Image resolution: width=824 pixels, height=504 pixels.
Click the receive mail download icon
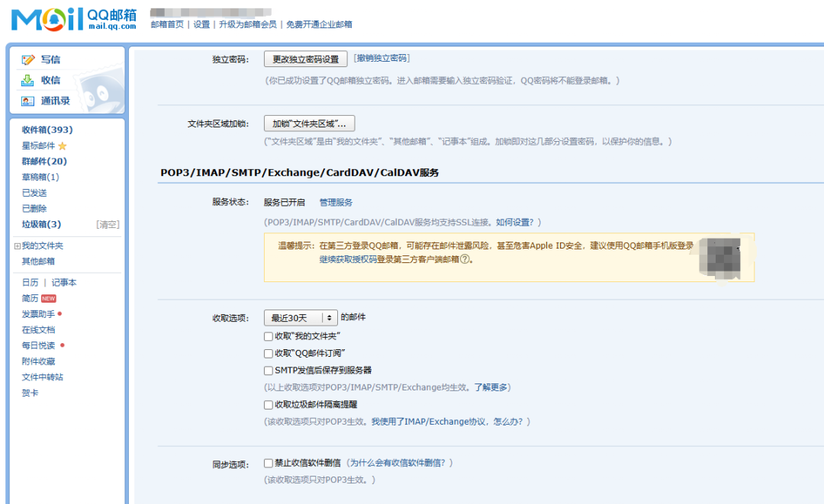click(x=27, y=80)
